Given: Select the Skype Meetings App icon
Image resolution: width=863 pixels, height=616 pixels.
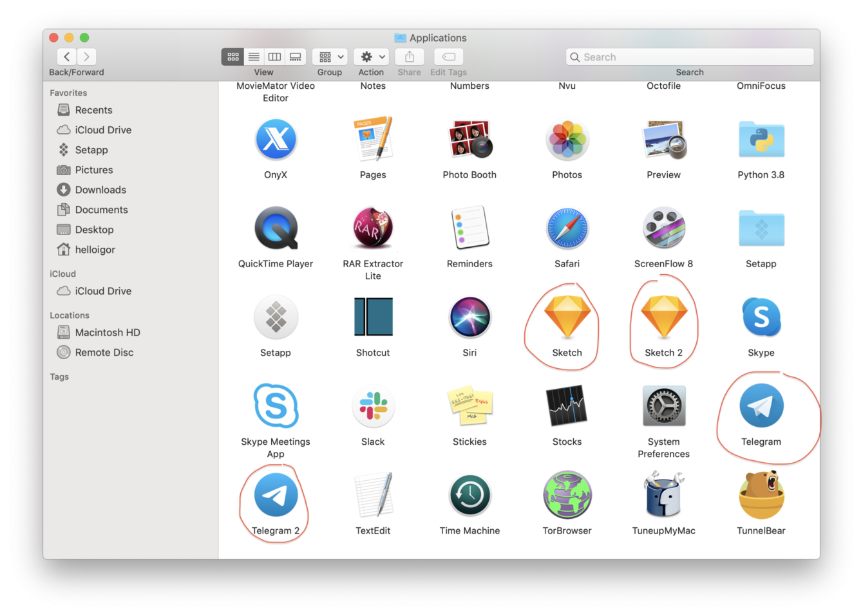Looking at the screenshot, I should pos(276,406).
